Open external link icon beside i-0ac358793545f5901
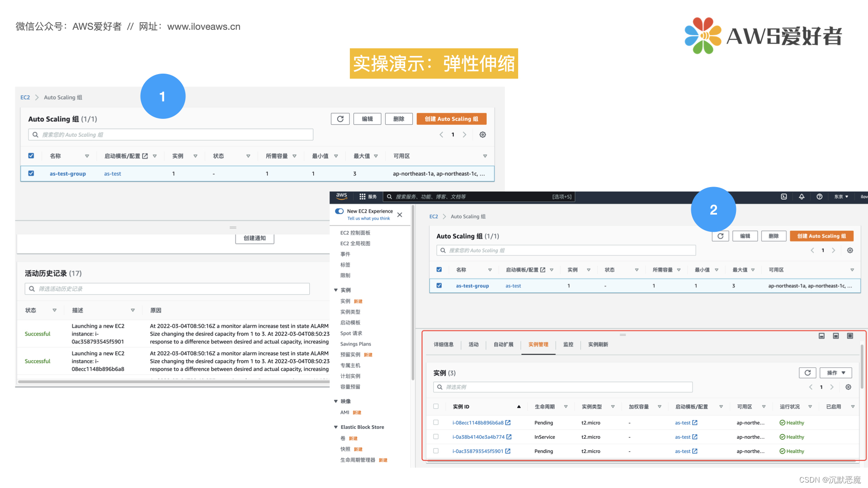 508,451
